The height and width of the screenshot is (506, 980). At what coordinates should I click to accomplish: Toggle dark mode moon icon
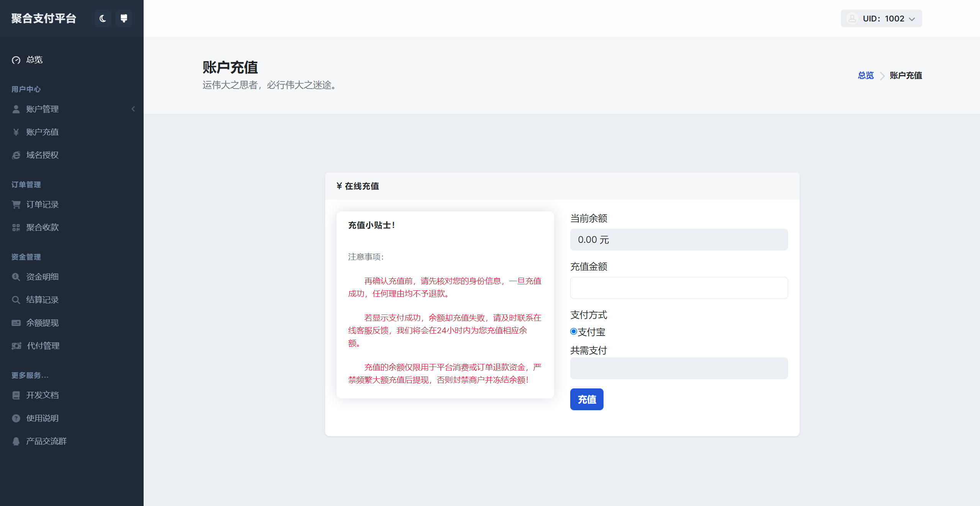pos(103,18)
